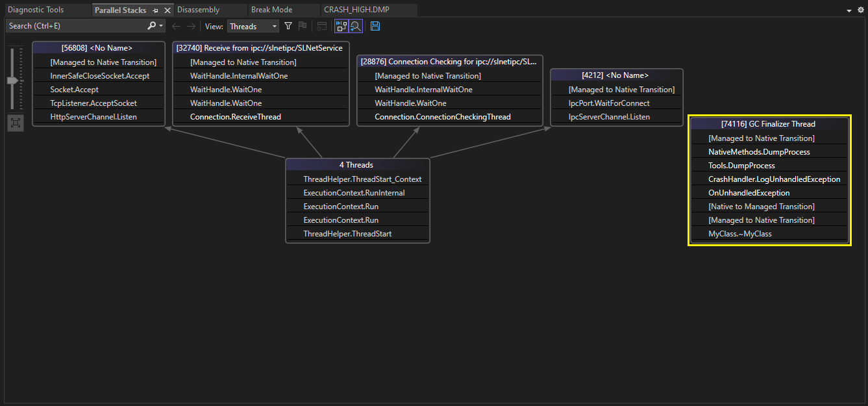Select the 4 Threads node header

pos(356,165)
